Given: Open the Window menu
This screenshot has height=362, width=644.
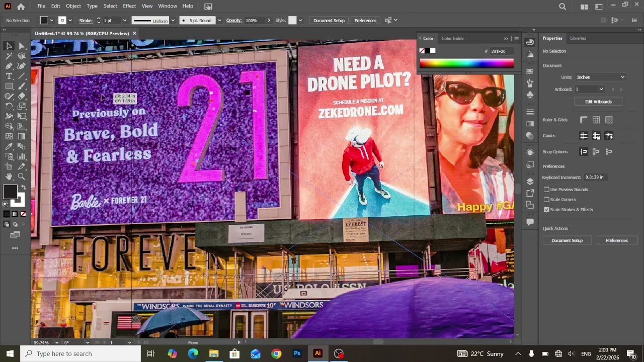Looking at the screenshot, I should click(168, 6).
